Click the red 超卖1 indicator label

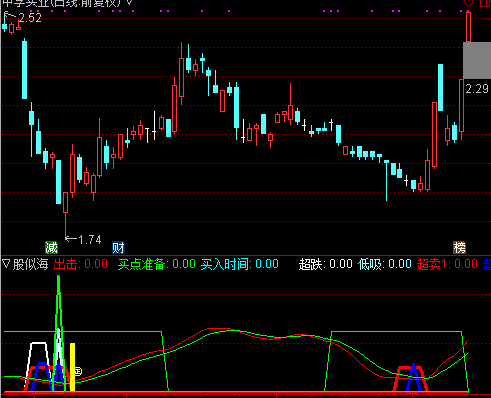click(x=447, y=264)
